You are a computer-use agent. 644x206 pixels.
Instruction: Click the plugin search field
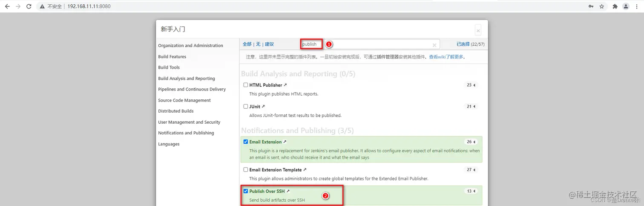370,44
